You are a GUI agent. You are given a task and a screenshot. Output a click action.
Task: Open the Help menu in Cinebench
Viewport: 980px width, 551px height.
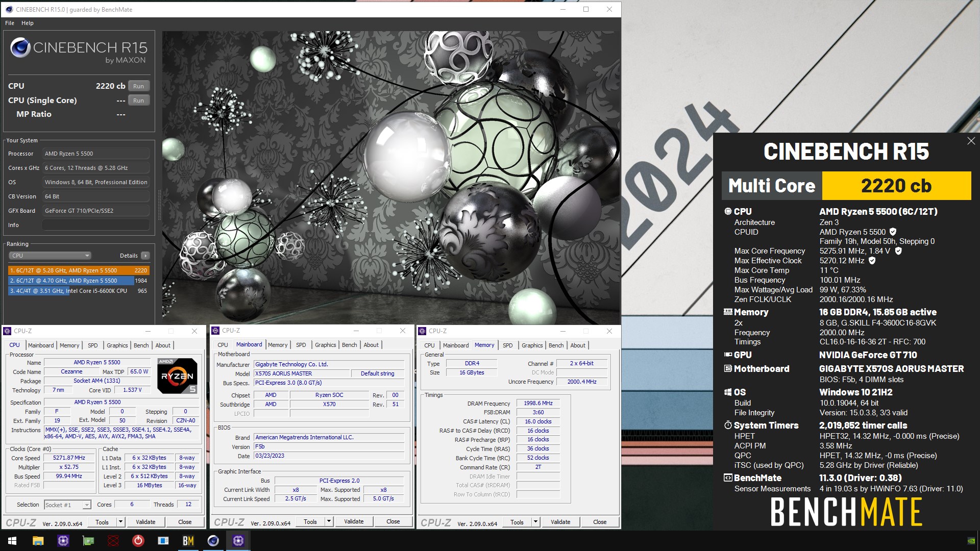28,23
